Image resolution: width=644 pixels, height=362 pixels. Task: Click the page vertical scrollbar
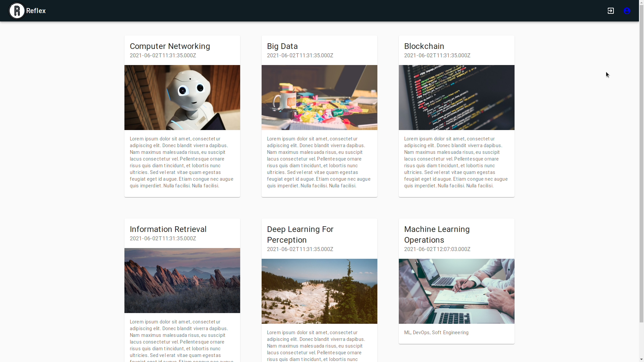(641, 168)
